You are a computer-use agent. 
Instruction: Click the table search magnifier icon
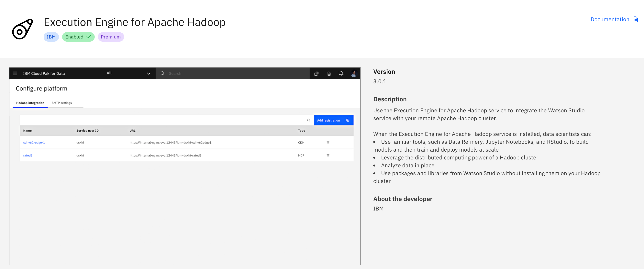point(308,120)
